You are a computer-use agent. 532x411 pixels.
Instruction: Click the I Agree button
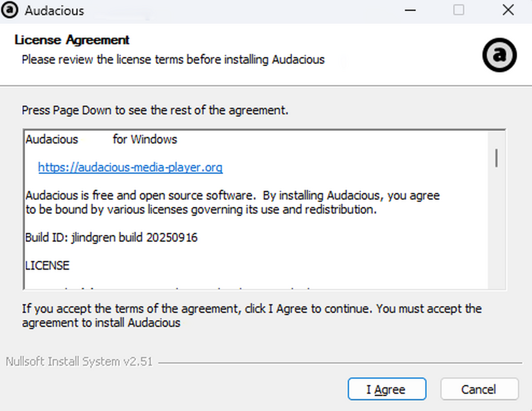tap(387, 389)
